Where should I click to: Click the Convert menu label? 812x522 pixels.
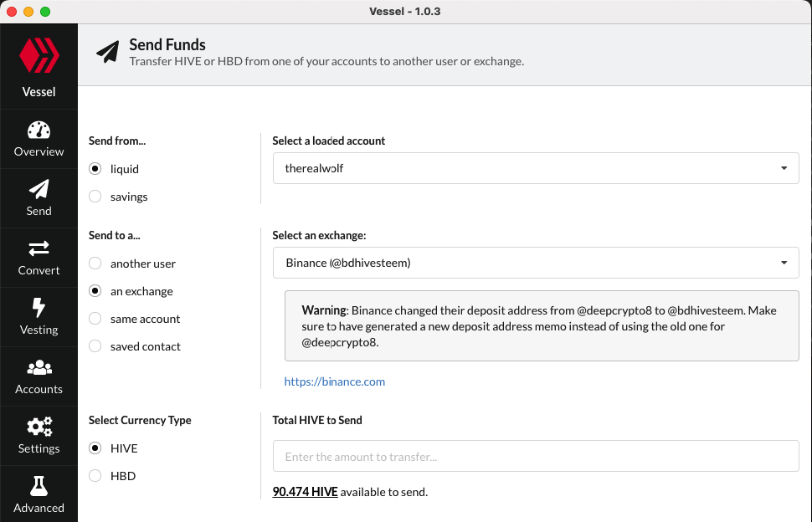39,270
